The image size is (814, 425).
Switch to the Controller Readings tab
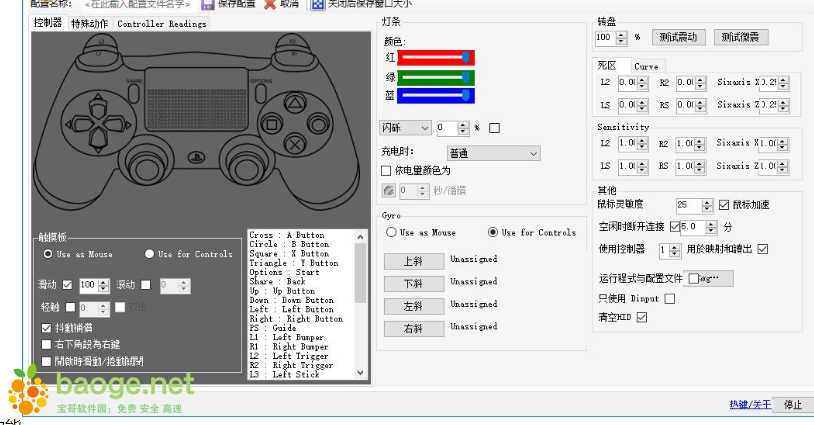click(x=162, y=23)
